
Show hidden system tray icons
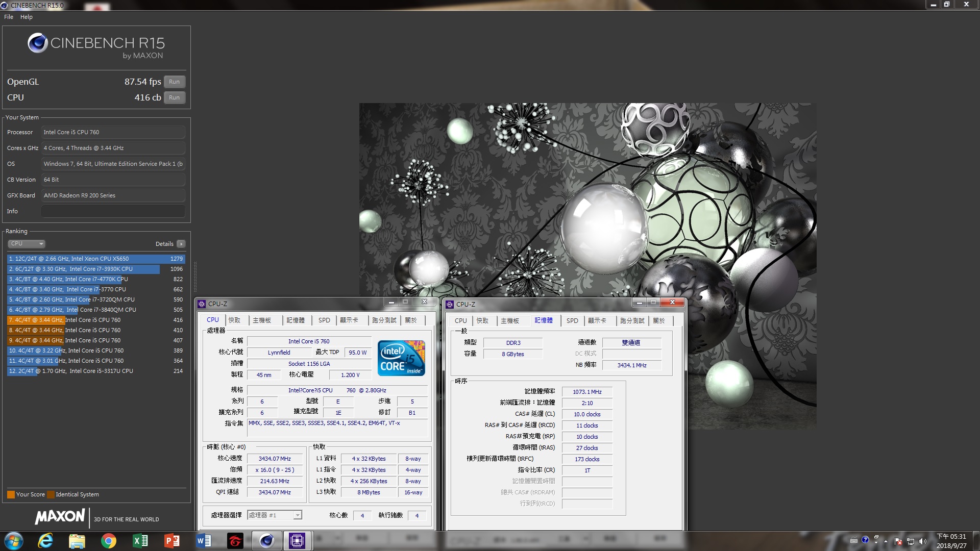(886, 541)
